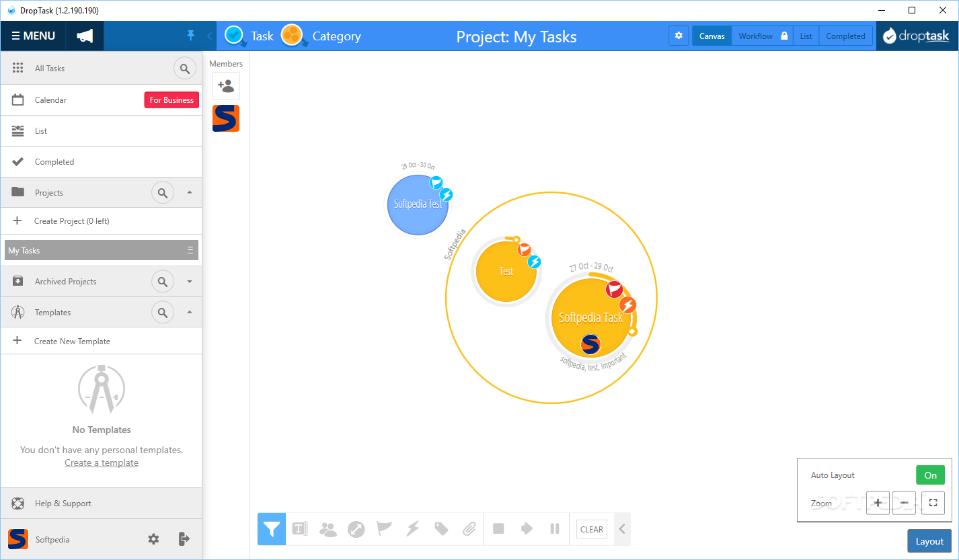Screen dimensions: 959x560
Task: Open account settings gear icon
Action: point(154,539)
